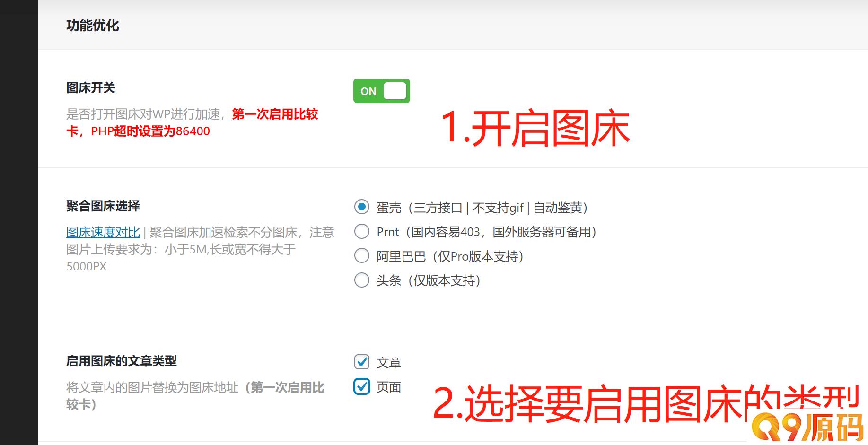Click the 启用图床的文章类型 label

[122, 361]
